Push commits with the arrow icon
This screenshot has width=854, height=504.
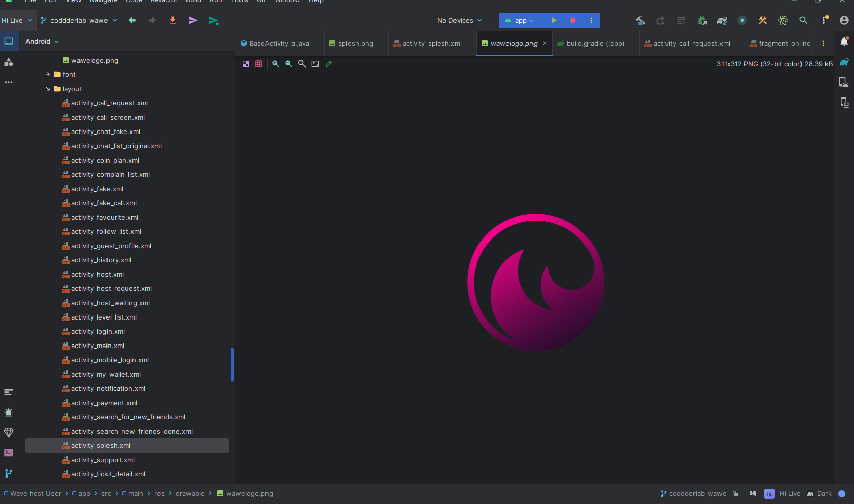pyautogui.click(x=193, y=20)
